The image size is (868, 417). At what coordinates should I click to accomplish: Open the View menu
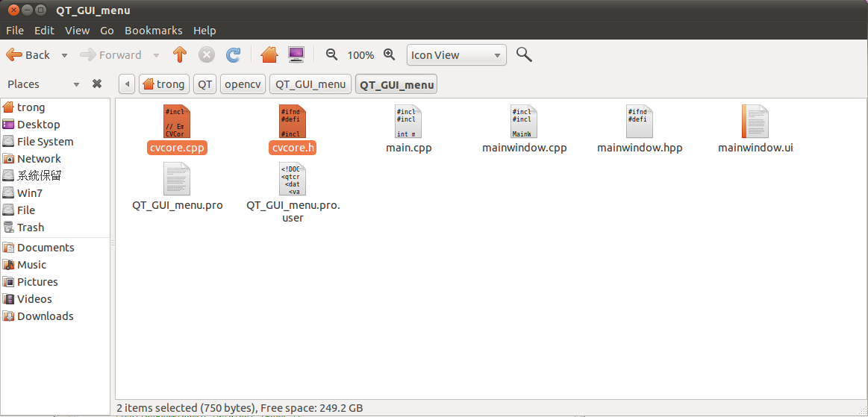[77, 31]
